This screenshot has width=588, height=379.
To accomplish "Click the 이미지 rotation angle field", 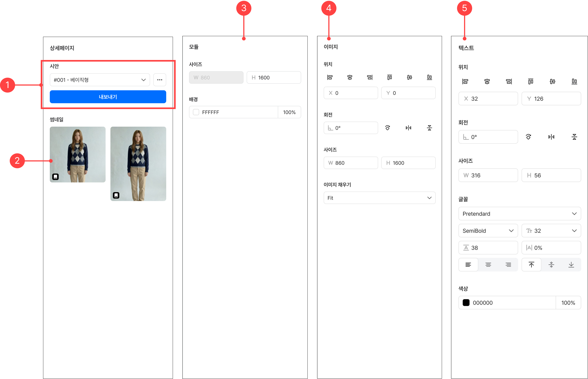I will tap(351, 128).
